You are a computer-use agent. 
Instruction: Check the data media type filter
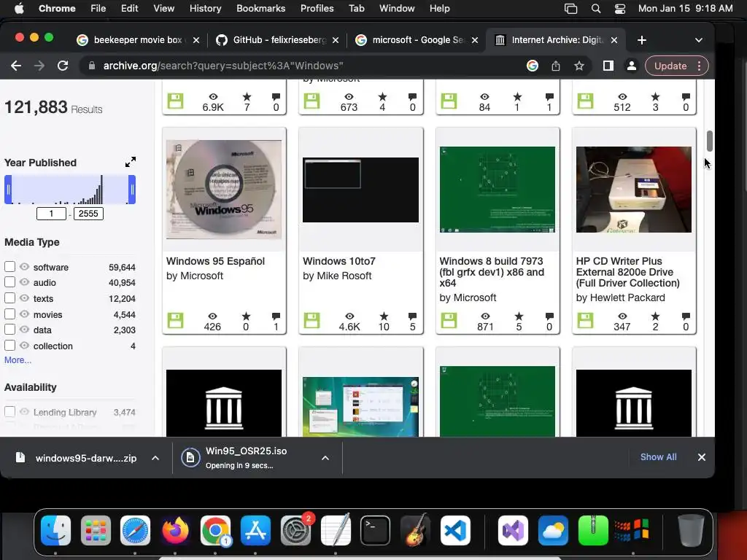point(9,330)
